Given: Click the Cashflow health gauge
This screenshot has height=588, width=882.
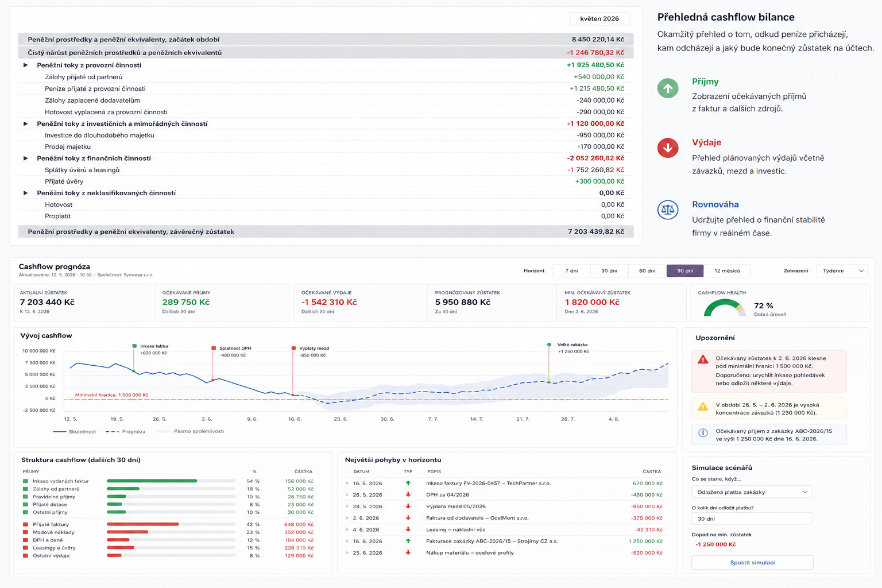Looking at the screenshot, I should pyautogui.click(x=725, y=308).
